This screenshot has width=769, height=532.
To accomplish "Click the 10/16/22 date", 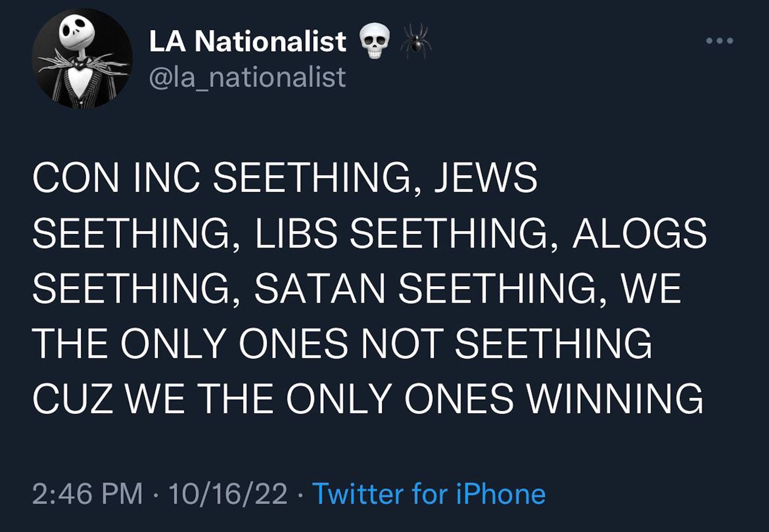I will [x=228, y=494].
